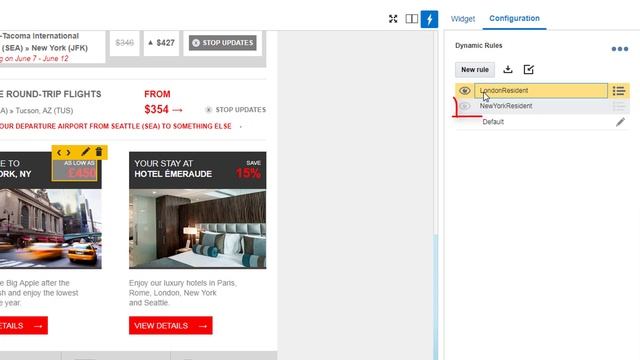
Task: Click the edit checkbox icon beside download
Action: pyautogui.click(x=529, y=69)
